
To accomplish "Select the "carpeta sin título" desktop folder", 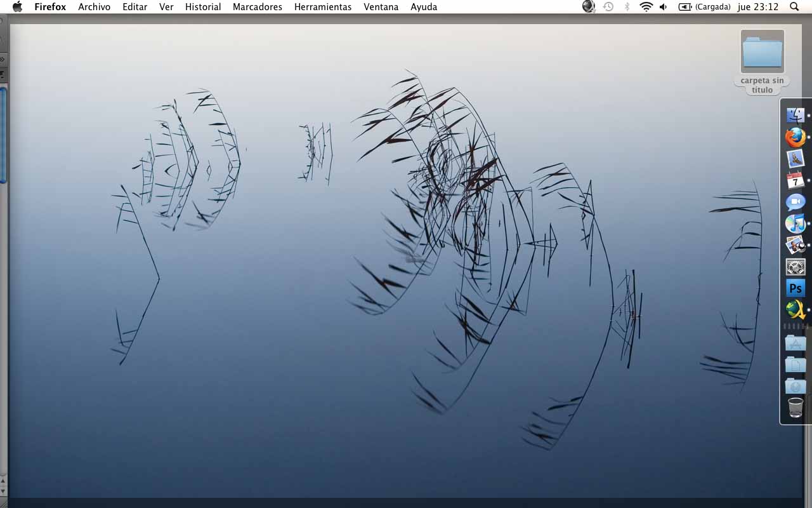I will point(763,62).
